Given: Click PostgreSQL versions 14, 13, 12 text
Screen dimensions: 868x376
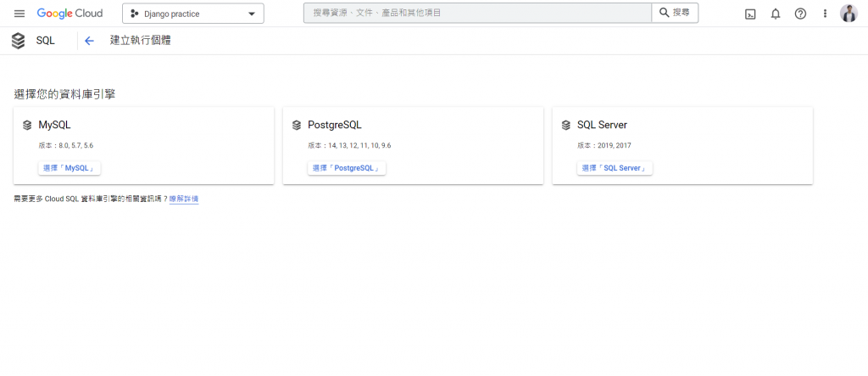Looking at the screenshot, I should click(x=349, y=146).
